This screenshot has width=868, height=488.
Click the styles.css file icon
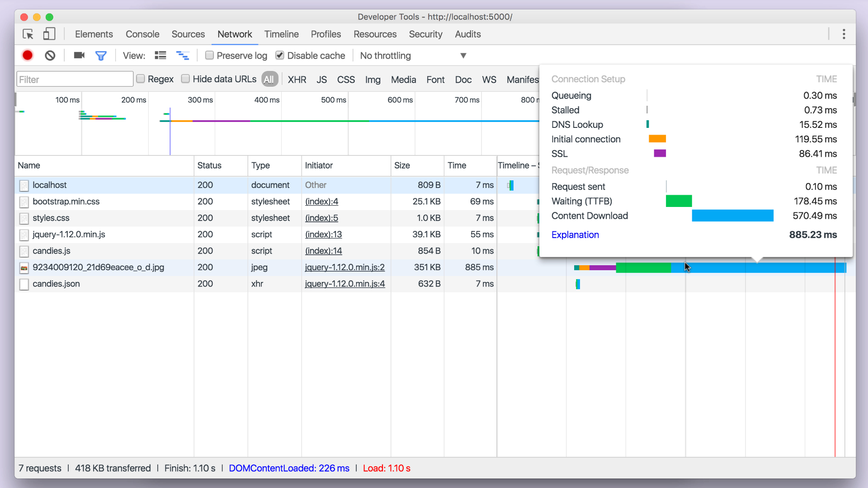24,218
